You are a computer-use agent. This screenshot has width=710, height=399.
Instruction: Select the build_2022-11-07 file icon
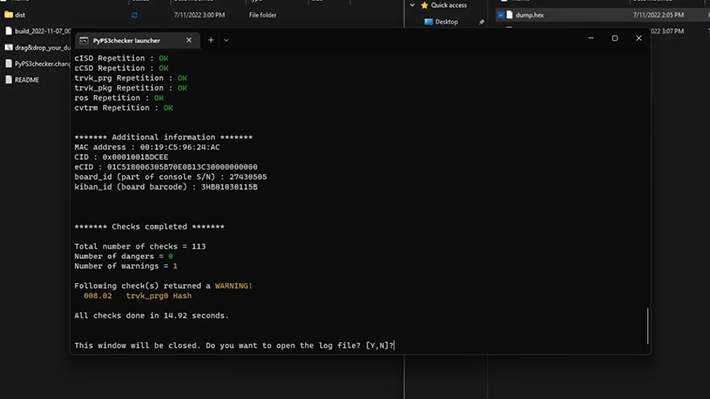(9, 31)
